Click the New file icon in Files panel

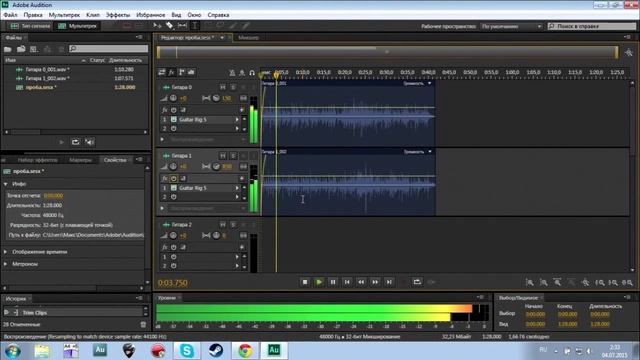click(34, 49)
